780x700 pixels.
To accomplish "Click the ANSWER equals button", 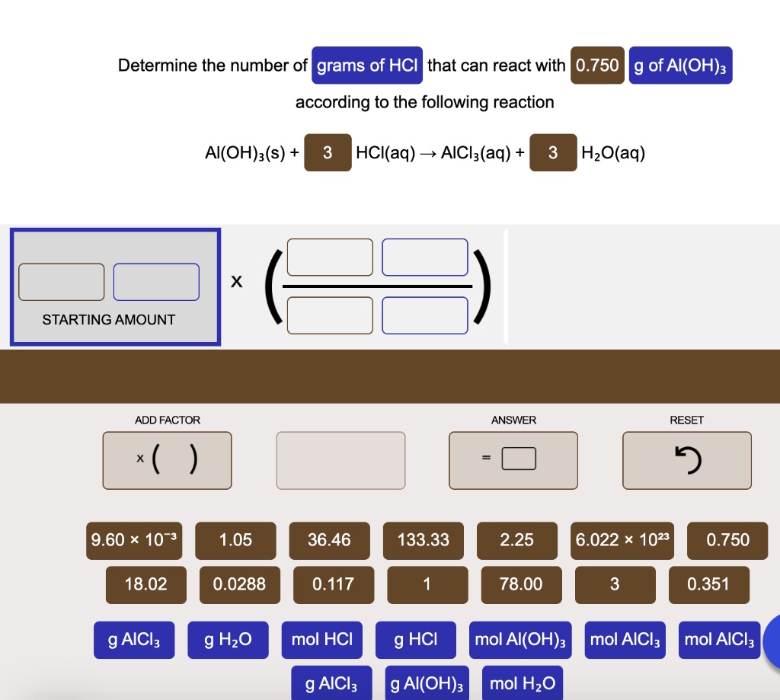I will pyautogui.click(x=512, y=459).
